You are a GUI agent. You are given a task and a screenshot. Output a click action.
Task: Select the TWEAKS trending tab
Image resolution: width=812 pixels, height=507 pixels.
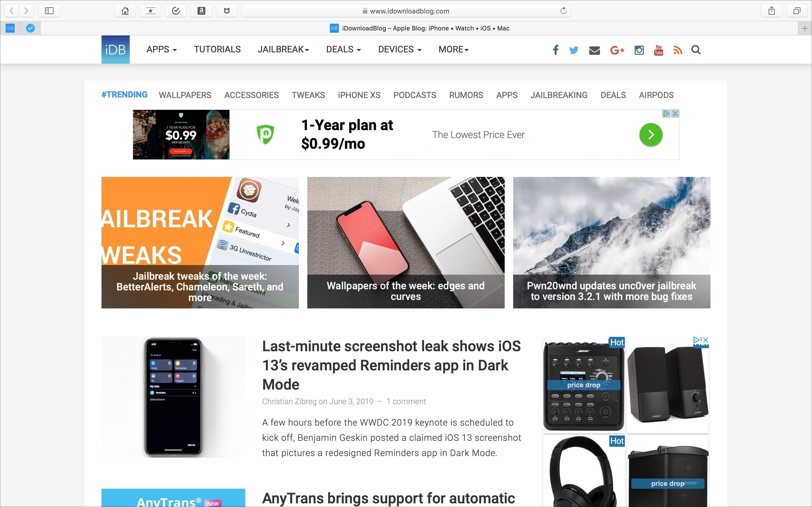(308, 95)
